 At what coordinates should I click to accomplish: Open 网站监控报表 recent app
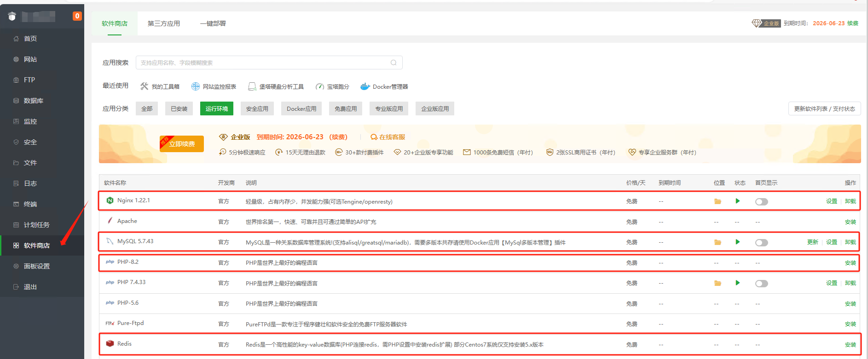click(x=214, y=86)
